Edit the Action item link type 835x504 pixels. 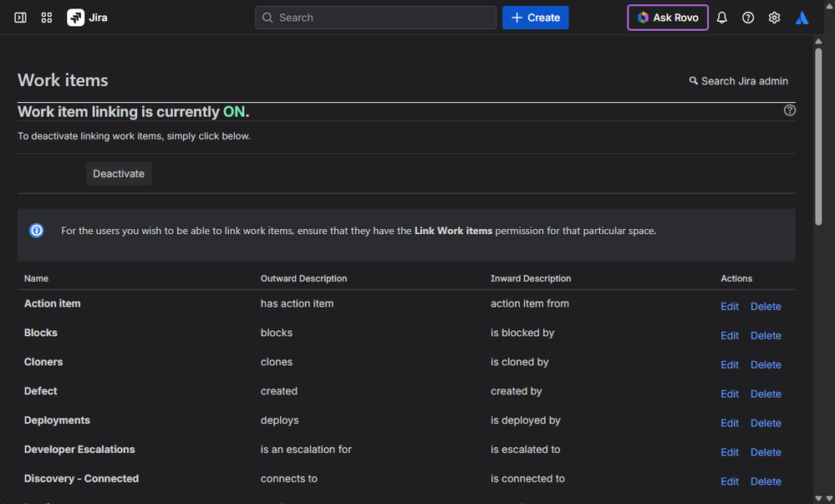730,307
